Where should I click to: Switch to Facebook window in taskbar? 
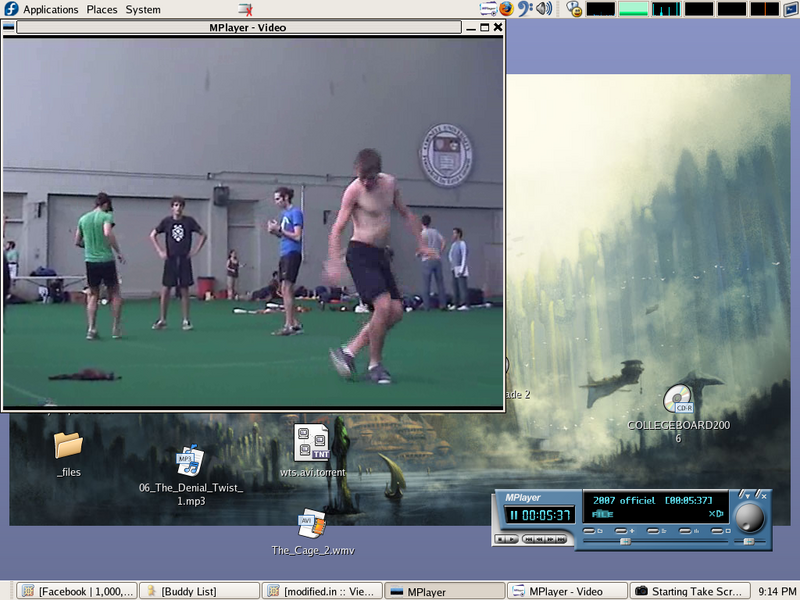pos(76,591)
